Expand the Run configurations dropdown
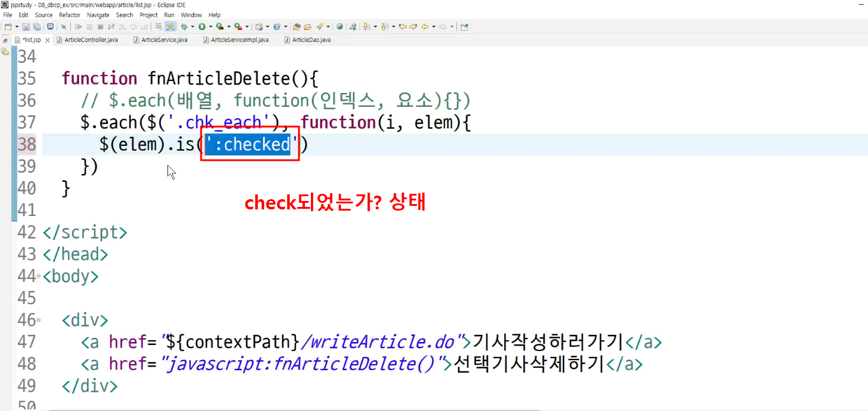This screenshot has width=868, height=411. (211, 26)
